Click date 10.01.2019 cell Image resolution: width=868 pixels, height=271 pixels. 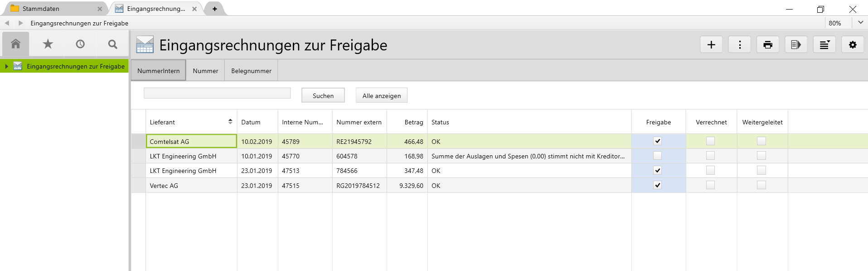click(x=257, y=156)
